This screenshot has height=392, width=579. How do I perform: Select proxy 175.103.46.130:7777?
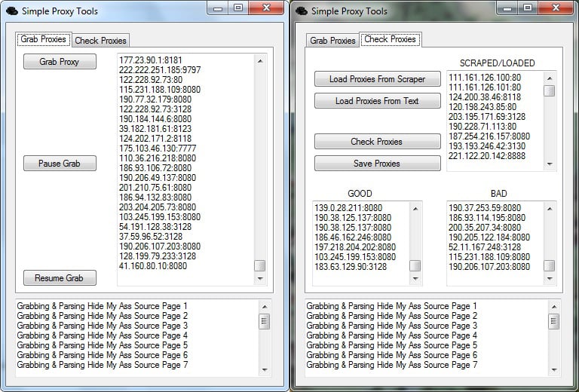coord(158,149)
